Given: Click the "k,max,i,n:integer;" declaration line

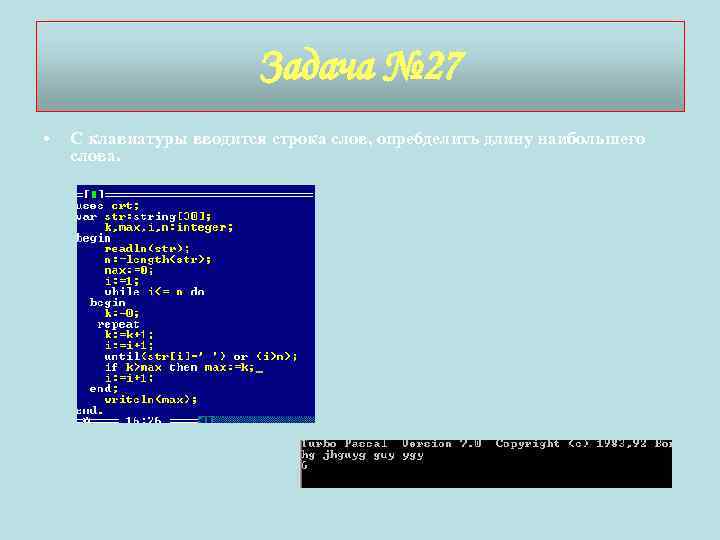Looking at the screenshot, I should click(169, 227).
